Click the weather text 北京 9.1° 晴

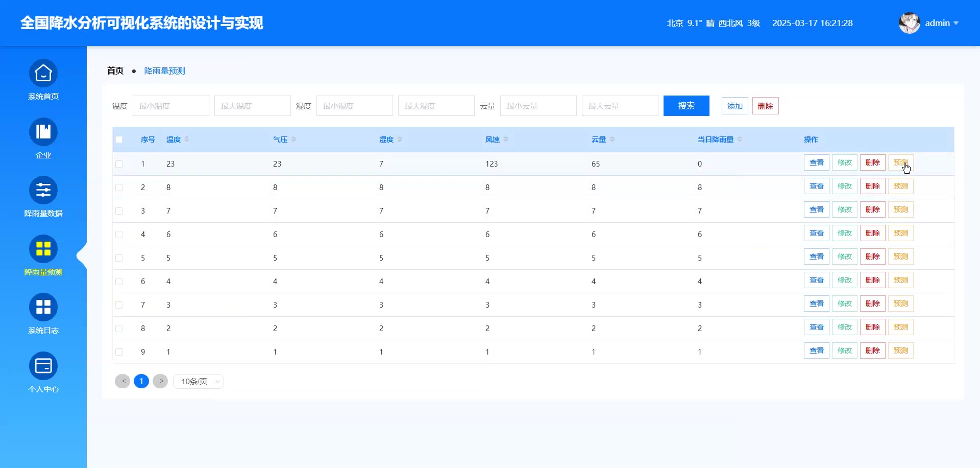[691, 24]
